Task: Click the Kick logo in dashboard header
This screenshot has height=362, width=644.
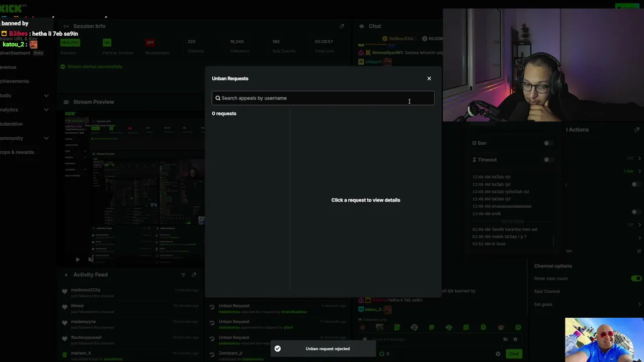Action: (x=11, y=9)
